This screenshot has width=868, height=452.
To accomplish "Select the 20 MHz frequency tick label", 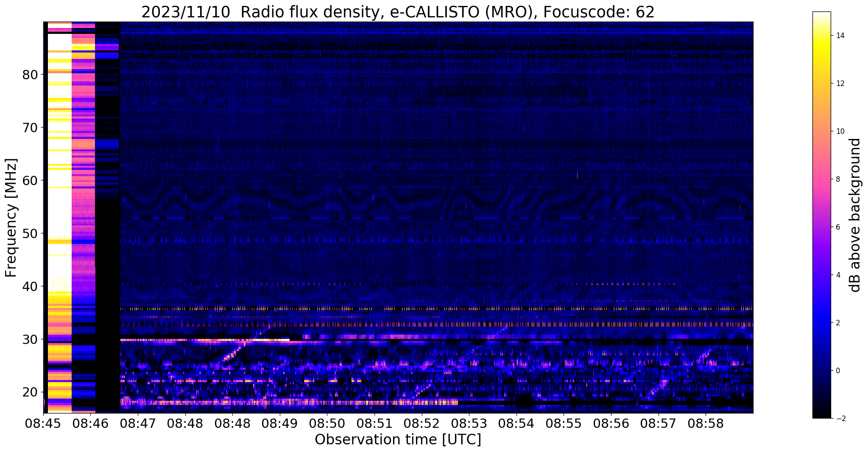I will point(30,393).
